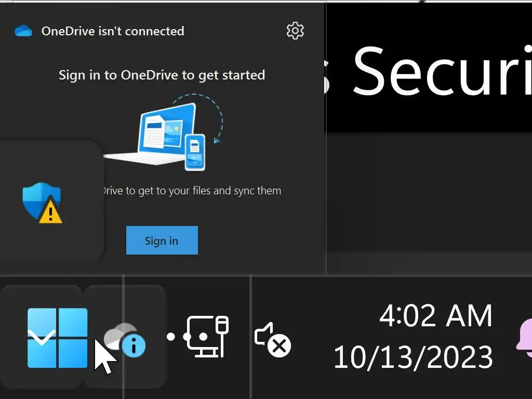Click the blue OneDrive cloud logo in header
532x399 pixels.
(x=23, y=31)
